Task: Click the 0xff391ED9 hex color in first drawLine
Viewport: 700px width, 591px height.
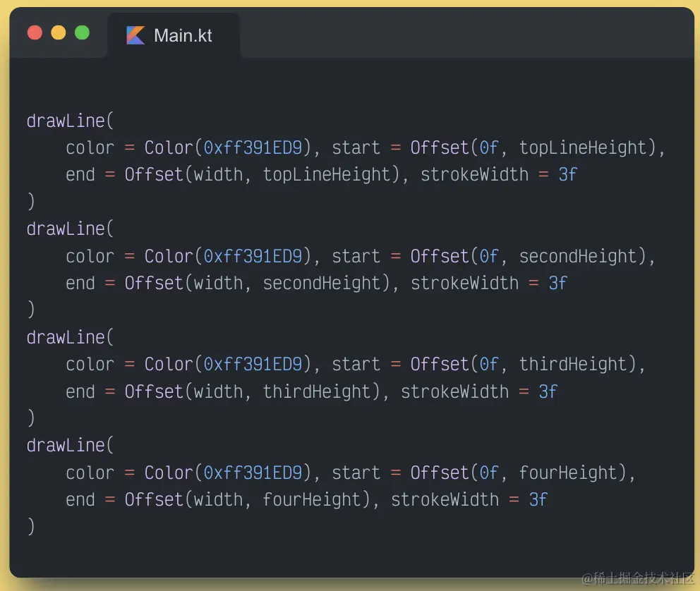Action: pyautogui.click(x=253, y=148)
